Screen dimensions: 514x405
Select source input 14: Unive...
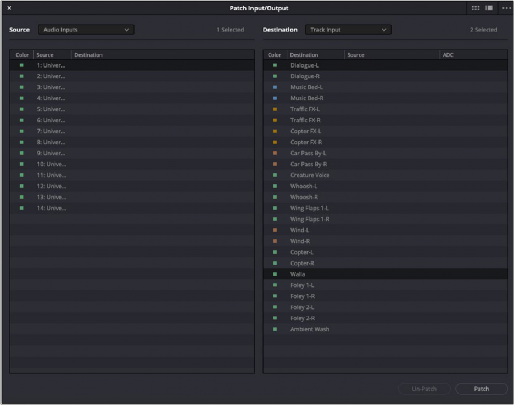(x=132, y=208)
